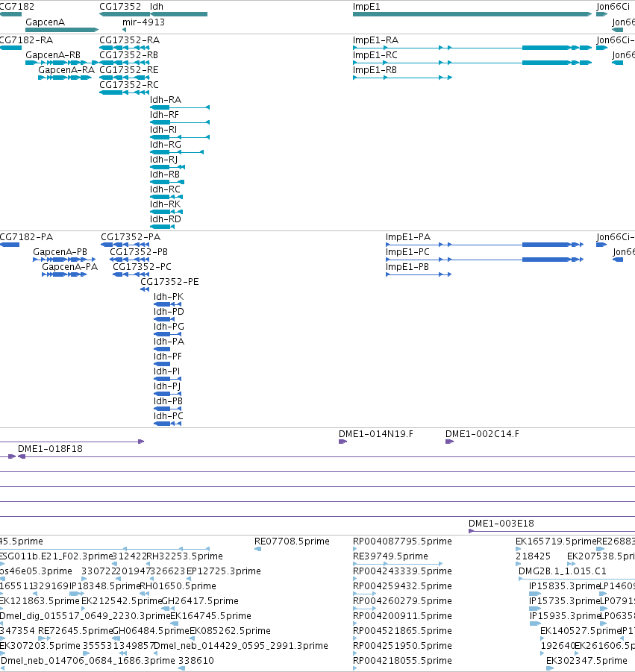Select the RP004200911.5prime EST label
Viewport: 635px width, 672px height.
pyautogui.click(x=403, y=616)
